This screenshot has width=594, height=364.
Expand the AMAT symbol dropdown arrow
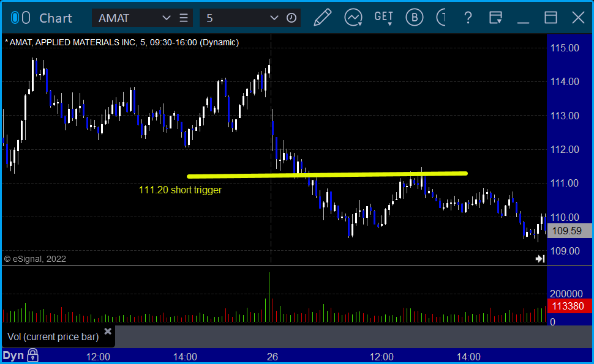pos(166,18)
